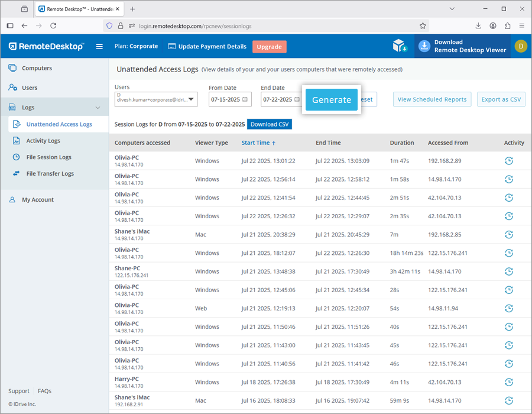The height and width of the screenshot is (414, 532).
Task: Click the End Date input field
Action: click(x=277, y=99)
